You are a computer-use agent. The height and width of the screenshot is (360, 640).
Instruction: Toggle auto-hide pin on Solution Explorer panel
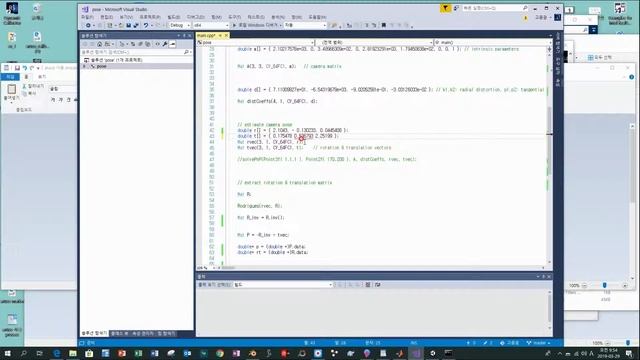(184, 36)
